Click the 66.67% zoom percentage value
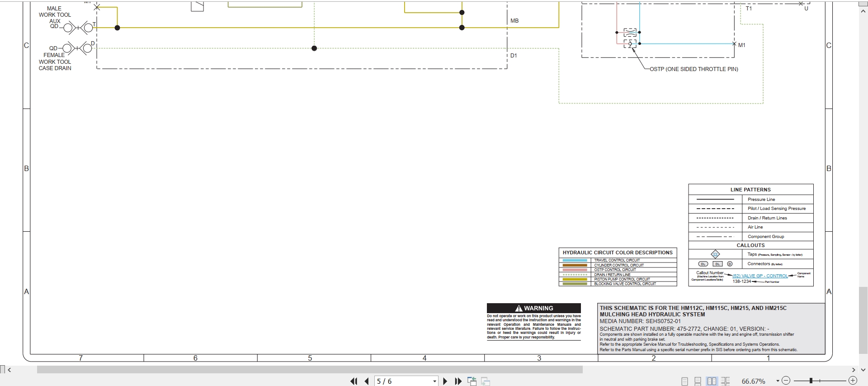This screenshot has width=868, height=386. [753, 381]
